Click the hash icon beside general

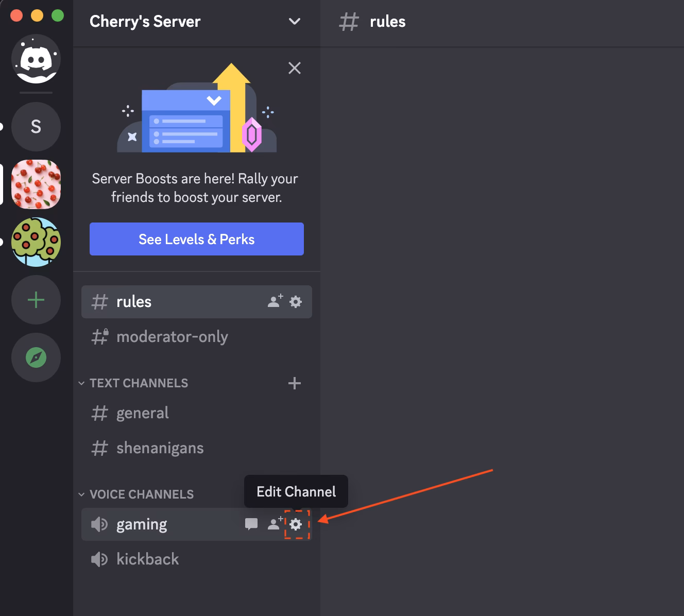[x=99, y=413]
